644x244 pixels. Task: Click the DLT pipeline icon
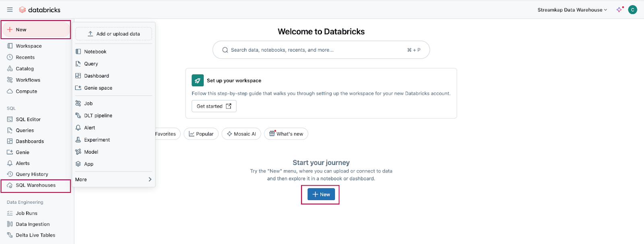click(x=78, y=116)
